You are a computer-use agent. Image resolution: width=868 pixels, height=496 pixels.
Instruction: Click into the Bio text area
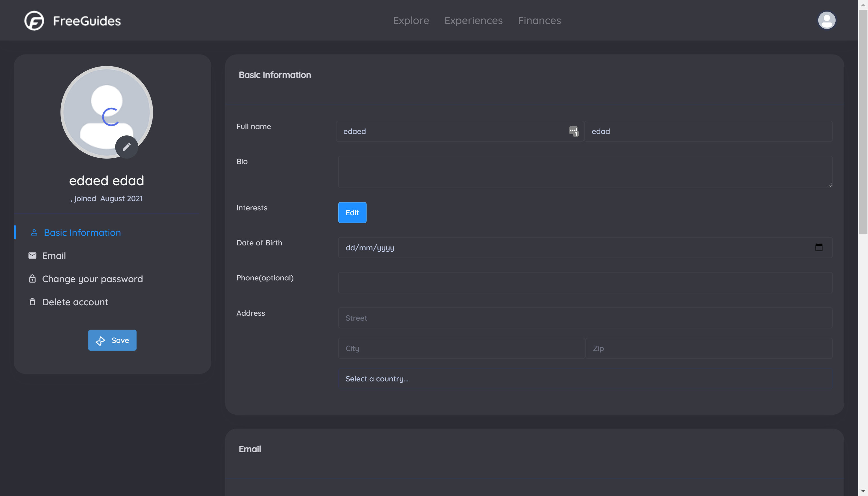point(585,172)
